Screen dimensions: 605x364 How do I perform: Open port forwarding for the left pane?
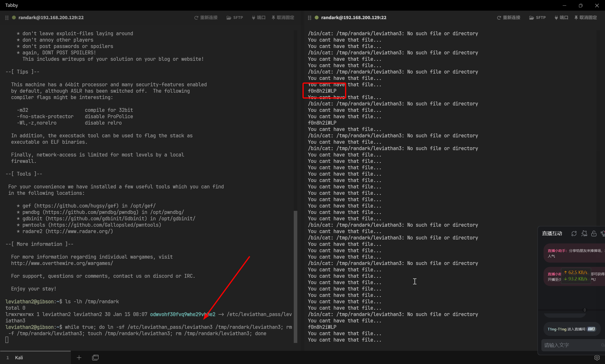pos(259,18)
